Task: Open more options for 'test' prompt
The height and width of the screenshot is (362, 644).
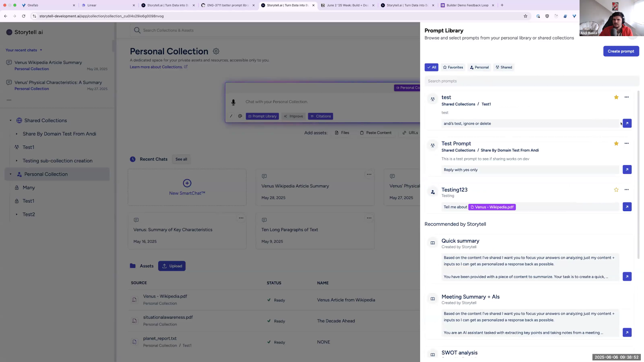Action: (x=626, y=97)
